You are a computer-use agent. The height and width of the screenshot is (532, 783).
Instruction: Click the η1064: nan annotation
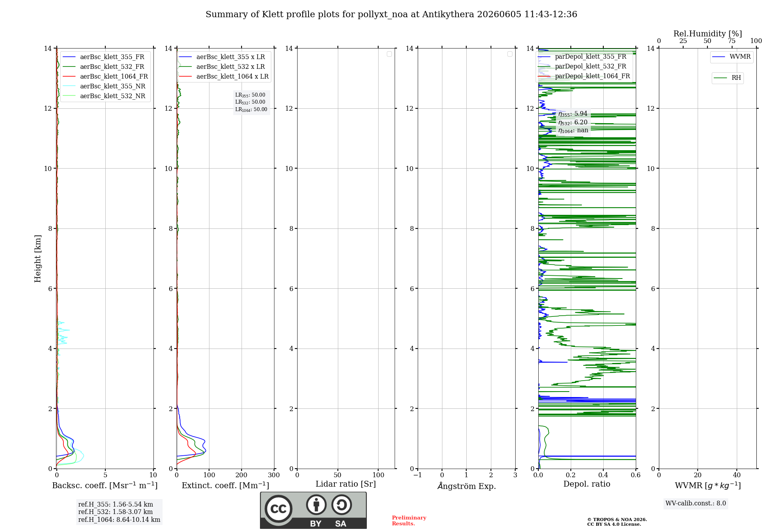tap(573, 131)
